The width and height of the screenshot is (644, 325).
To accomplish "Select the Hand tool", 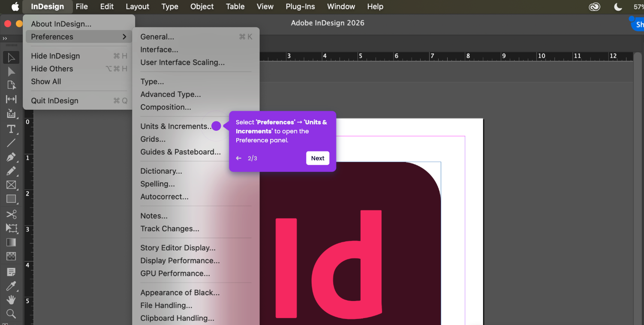I will coord(11,300).
